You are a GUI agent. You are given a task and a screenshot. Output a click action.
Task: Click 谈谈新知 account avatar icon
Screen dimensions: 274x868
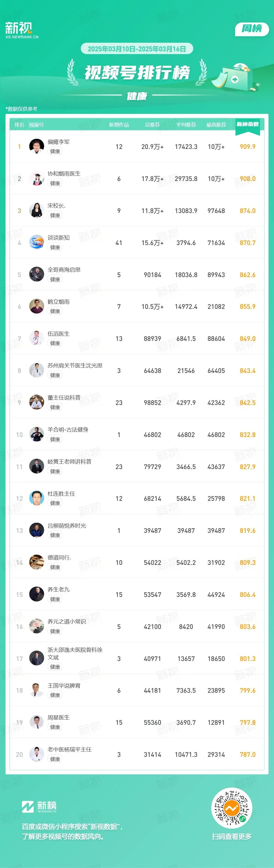[x=37, y=242]
